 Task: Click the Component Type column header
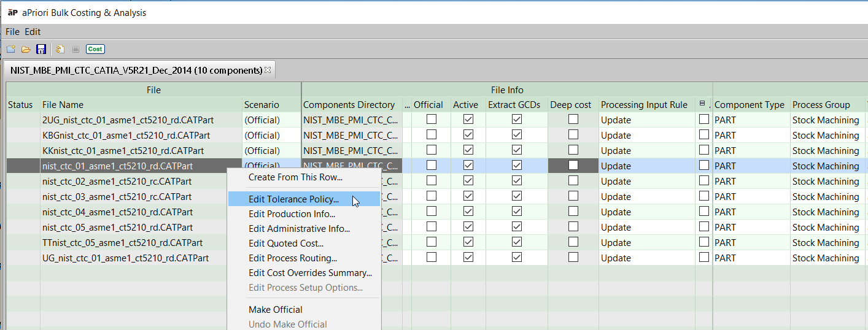click(751, 105)
